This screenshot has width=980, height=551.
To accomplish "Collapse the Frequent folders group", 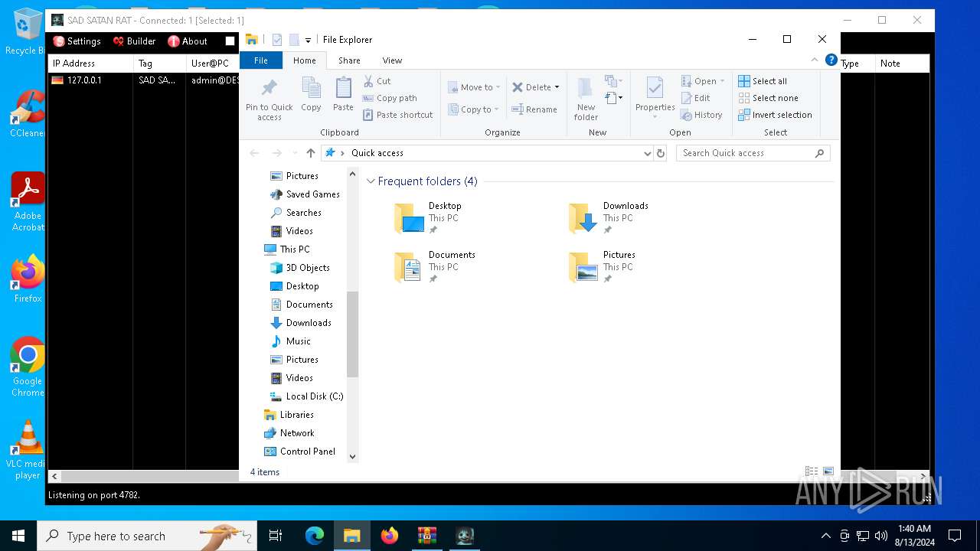I will [371, 181].
